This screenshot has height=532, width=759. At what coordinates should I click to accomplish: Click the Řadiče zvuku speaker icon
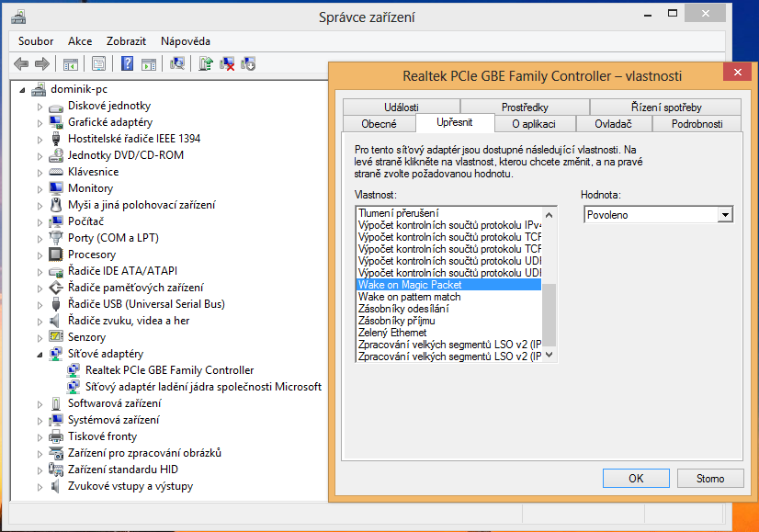pos(55,321)
